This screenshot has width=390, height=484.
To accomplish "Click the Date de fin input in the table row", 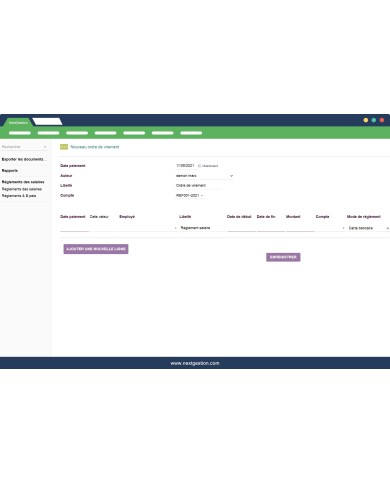I will pos(271,228).
